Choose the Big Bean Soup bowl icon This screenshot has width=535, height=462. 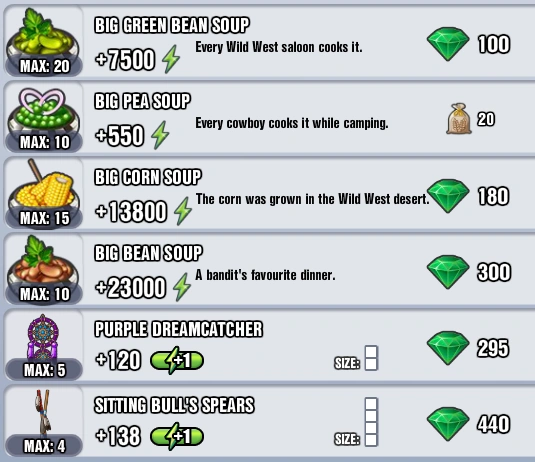point(43,263)
